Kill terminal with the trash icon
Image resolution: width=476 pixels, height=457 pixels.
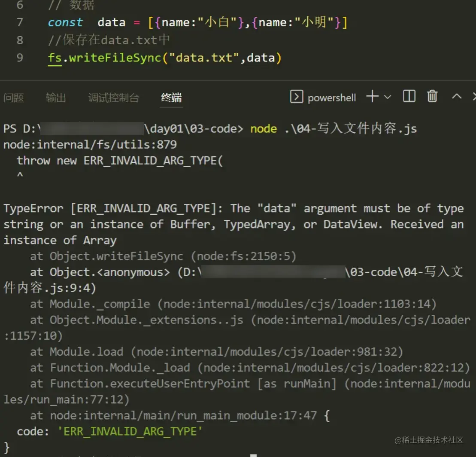pos(432,97)
